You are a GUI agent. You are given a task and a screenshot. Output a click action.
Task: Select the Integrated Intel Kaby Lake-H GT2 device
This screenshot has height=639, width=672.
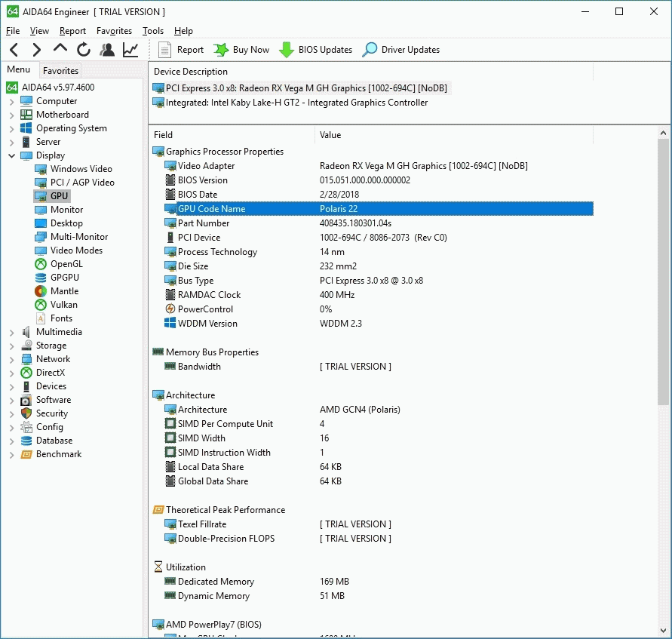290,103
